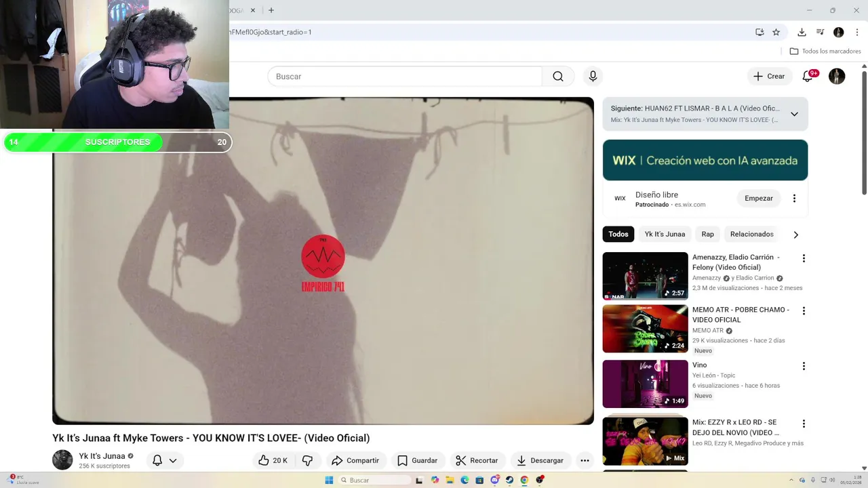
Task: Open more actions ellipsis below video
Action: click(x=585, y=460)
